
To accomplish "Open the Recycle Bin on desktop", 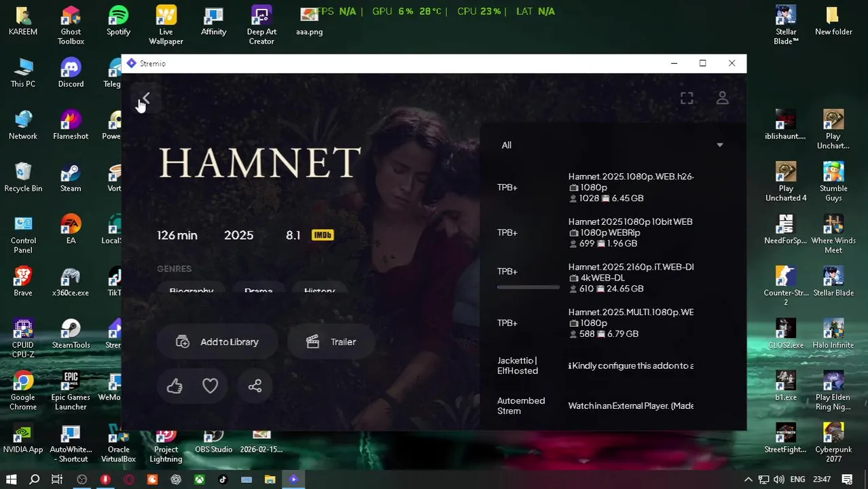I will (23, 177).
